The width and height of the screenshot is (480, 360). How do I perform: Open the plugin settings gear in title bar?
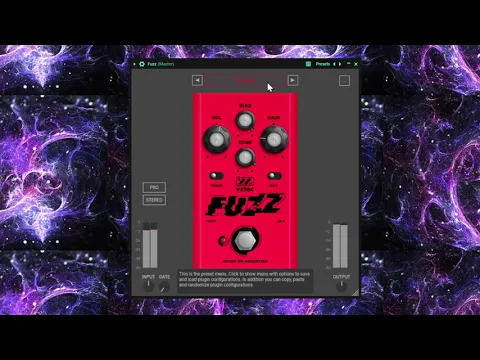pos(142,64)
